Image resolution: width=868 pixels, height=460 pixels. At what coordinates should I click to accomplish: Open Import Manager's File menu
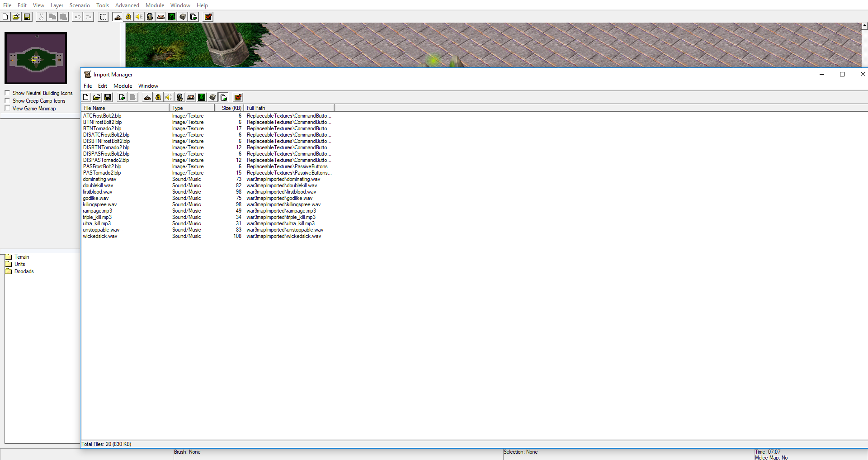click(x=88, y=86)
